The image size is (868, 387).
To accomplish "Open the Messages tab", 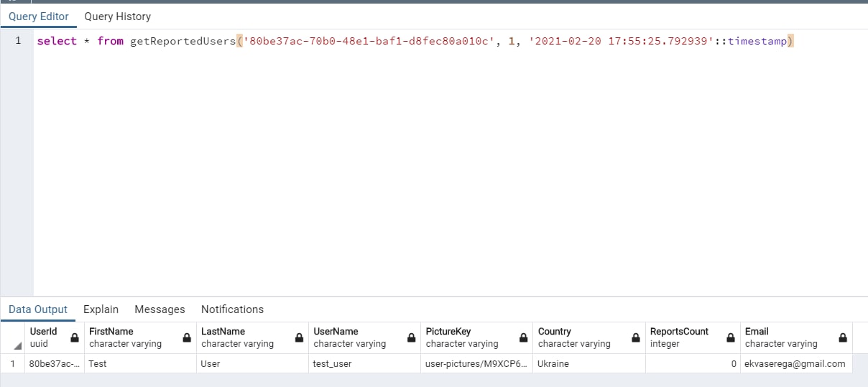I will pyautogui.click(x=160, y=309).
